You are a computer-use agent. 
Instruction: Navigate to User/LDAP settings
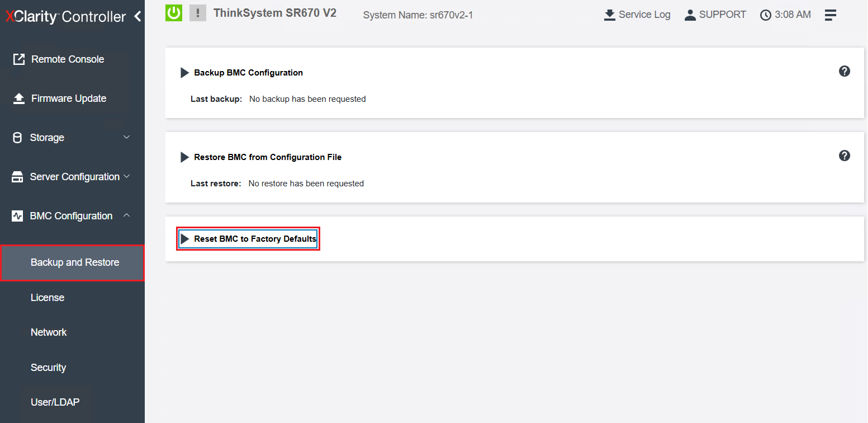55,402
